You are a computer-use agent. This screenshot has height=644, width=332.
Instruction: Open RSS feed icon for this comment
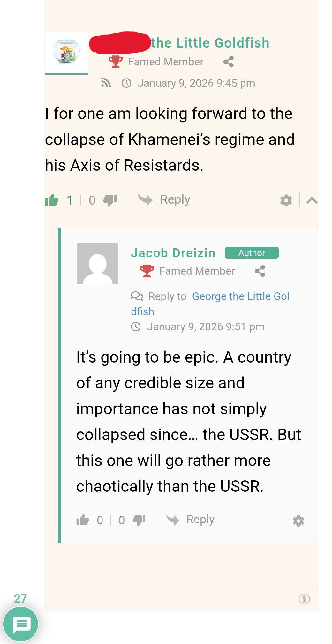point(106,83)
